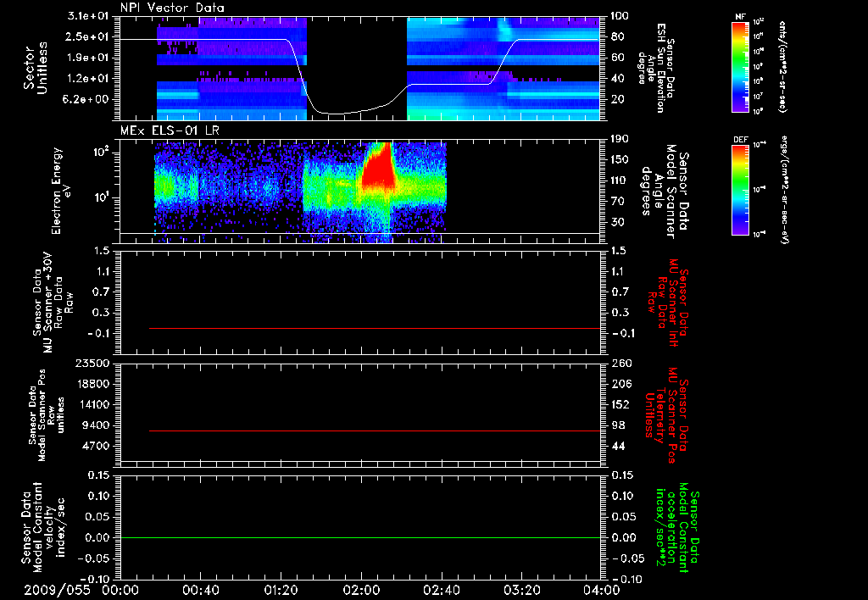The width and height of the screenshot is (868, 600).
Task: Click the "2009/055" date label
Action: point(57,590)
